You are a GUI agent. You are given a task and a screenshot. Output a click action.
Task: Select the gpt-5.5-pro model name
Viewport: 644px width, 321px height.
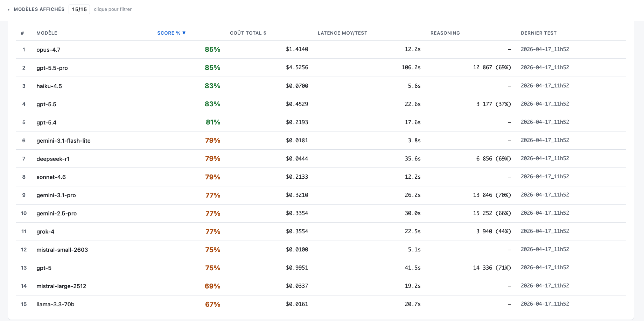pos(52,68)
